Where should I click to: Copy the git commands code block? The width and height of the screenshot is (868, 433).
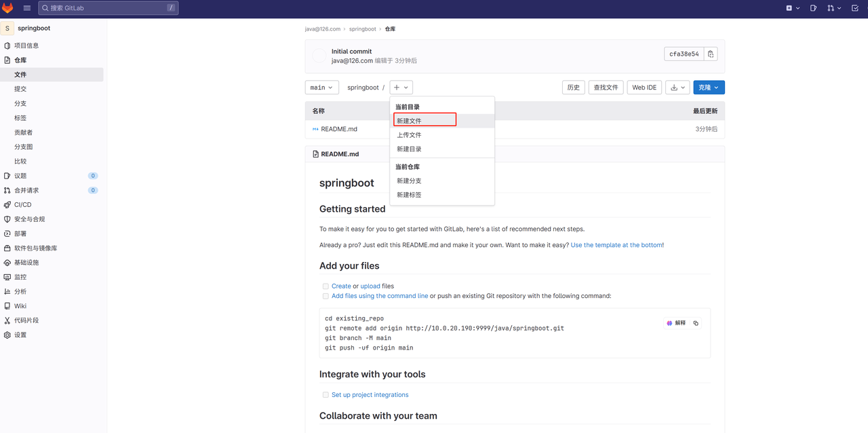tap(696, 323)
